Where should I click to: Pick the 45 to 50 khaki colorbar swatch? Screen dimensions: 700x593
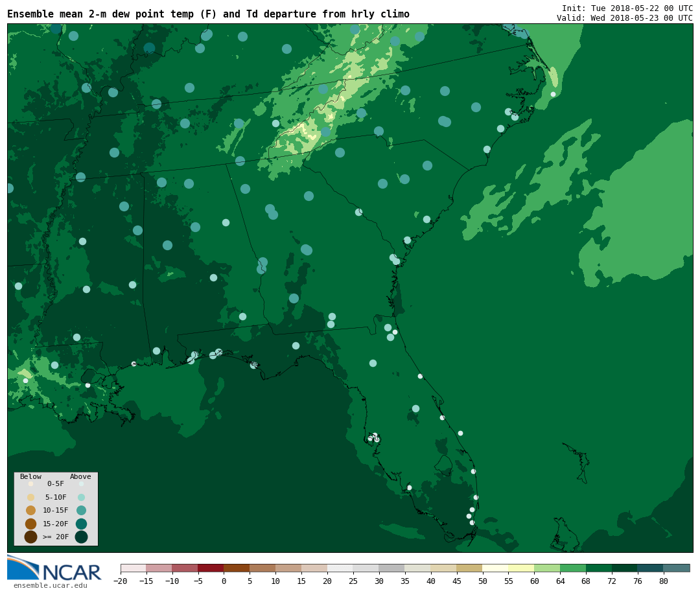(470, 568)
